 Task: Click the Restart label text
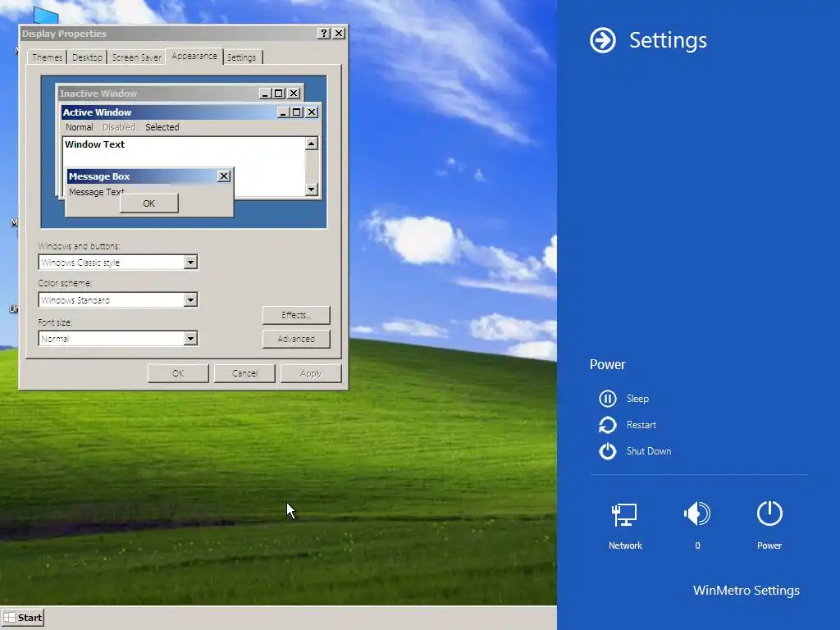[x=641, y=425]
